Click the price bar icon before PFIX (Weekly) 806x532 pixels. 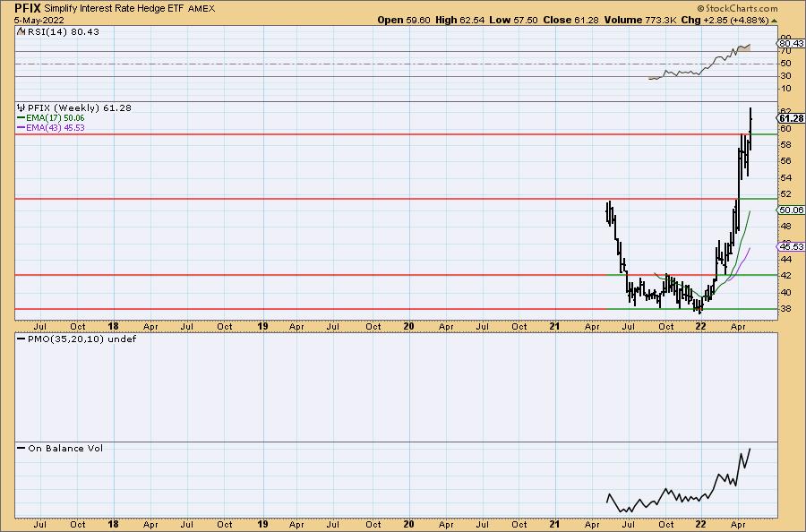pyautogui.click(x=21, y=108)
